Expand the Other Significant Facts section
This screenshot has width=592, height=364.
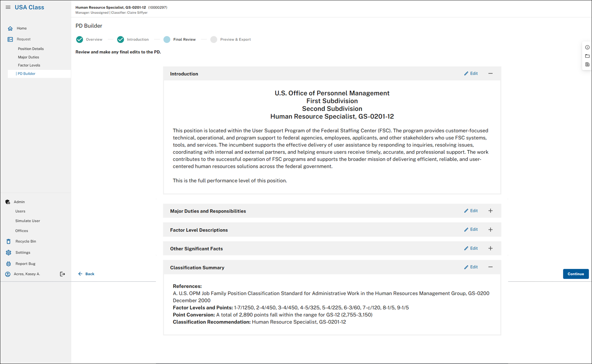coord(490,248)
